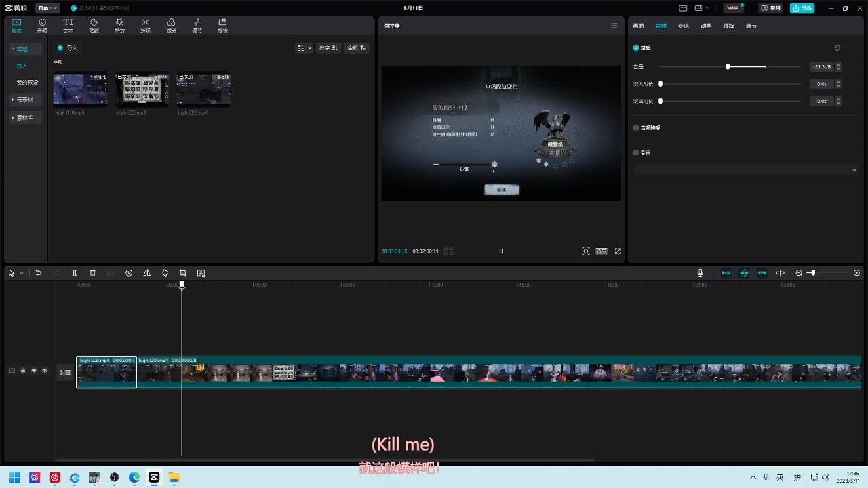Image resolution: width=868 pixels, height=488 pixels.
Task: Expand the voice changer dropdown chevron
Action: pyautogui.click(x=854, y=170)
